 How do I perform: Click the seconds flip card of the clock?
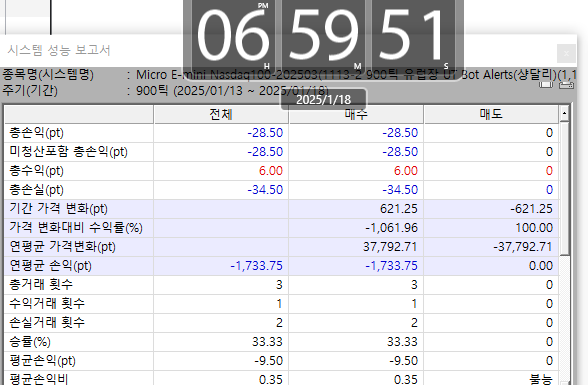(x=413, y=36)
